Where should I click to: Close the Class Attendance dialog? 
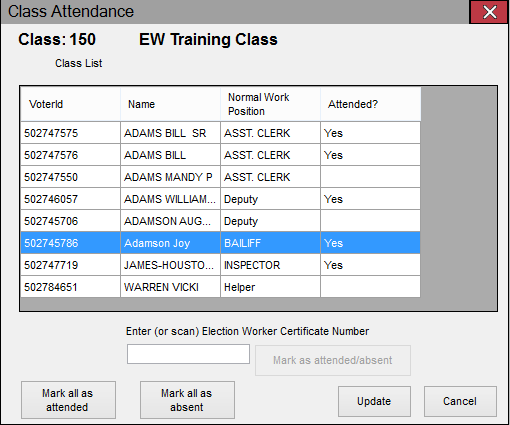pyautogui.click(x=489, y=12)
